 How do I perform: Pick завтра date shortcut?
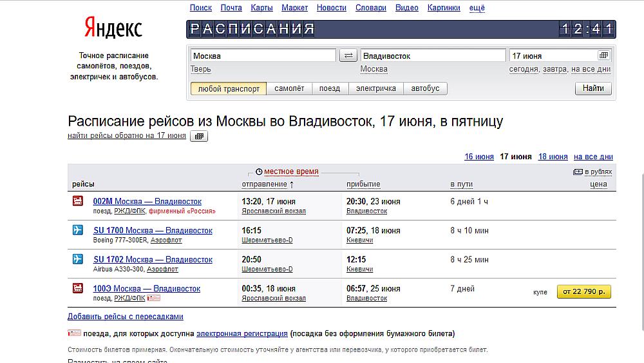click(555, 69)
